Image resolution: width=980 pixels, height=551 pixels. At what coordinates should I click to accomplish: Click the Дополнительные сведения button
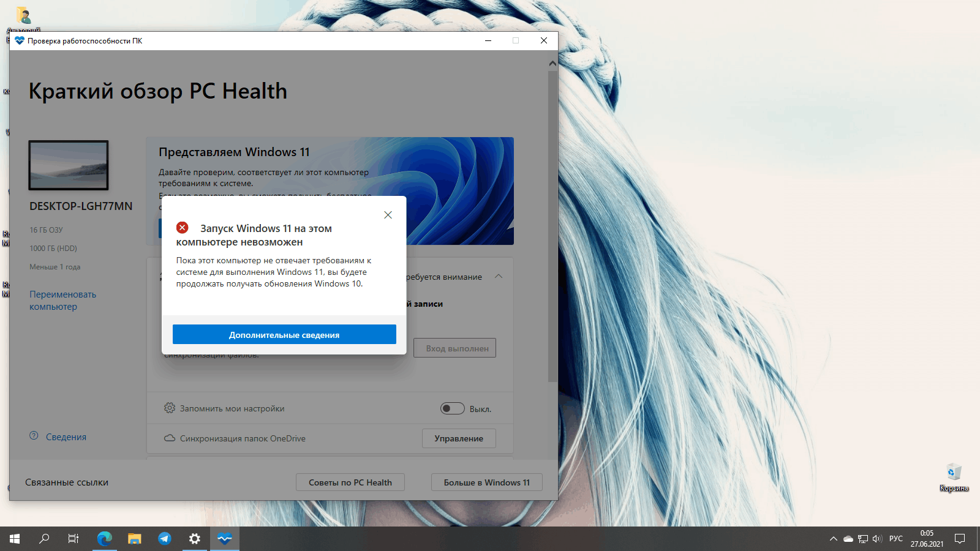click(x=284, y=334)
